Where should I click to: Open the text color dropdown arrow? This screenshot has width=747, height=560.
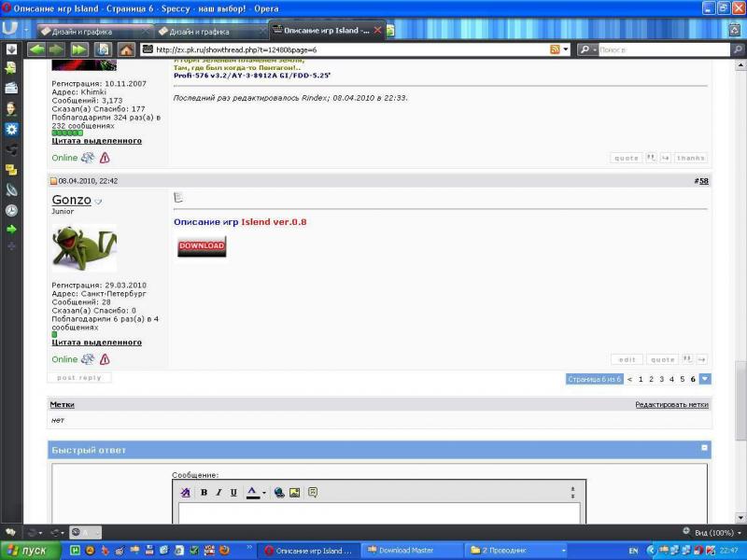(264, 493)
